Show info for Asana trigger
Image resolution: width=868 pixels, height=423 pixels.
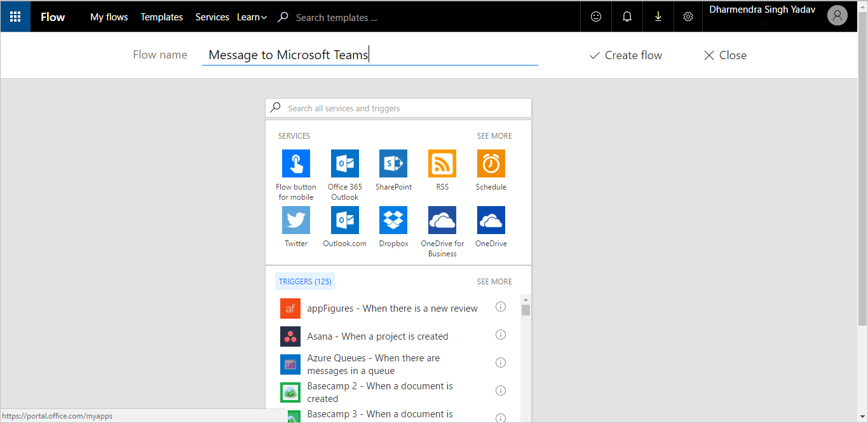(x=501, y=335)
